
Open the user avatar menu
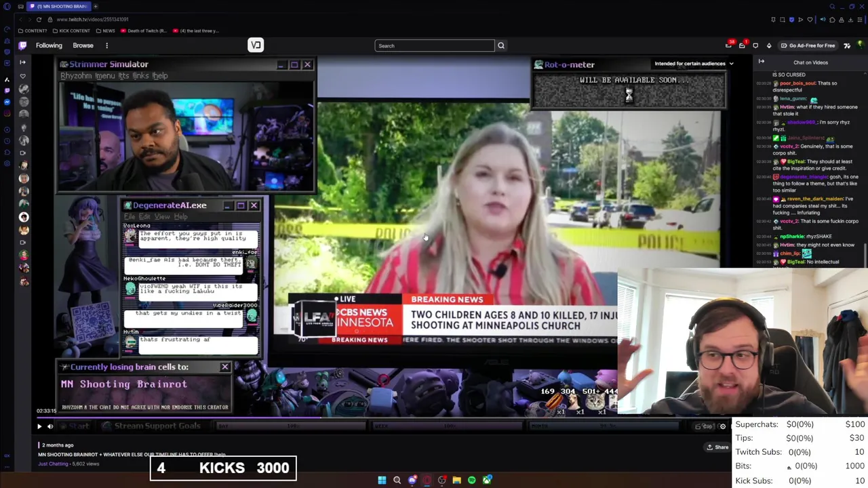pos(860,45)
